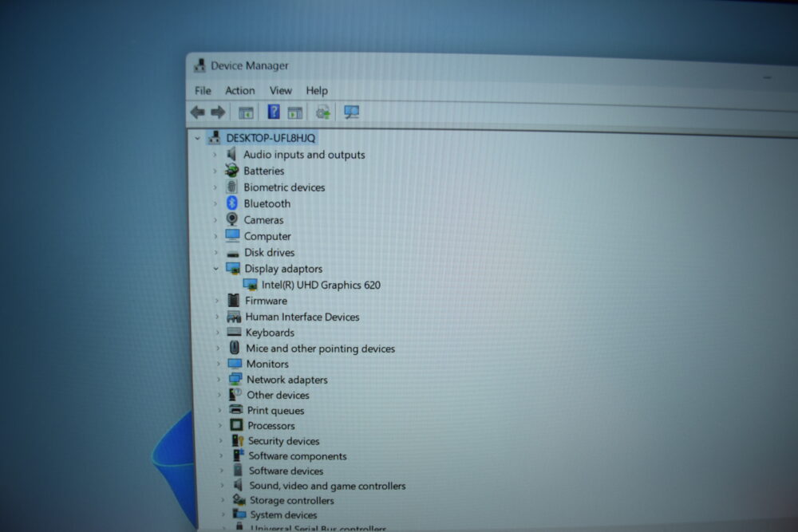Click the Biometric devices fingerprint icon

pos(232,187)
